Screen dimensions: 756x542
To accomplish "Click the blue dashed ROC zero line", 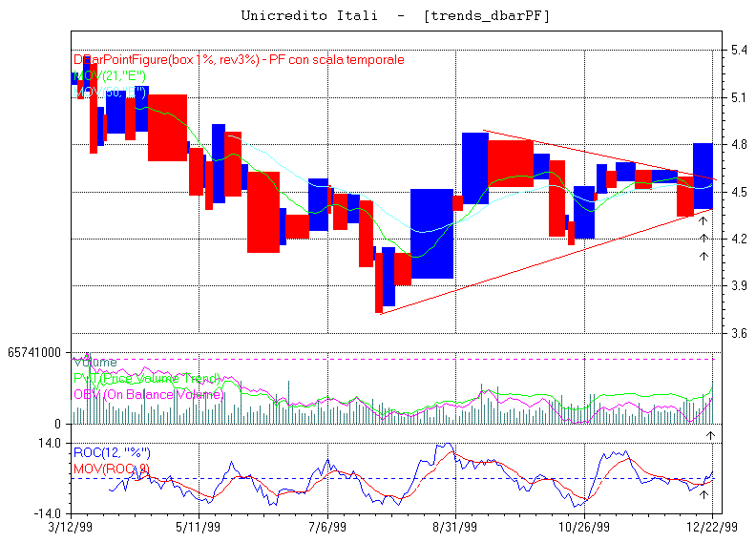I will point(392,479).
